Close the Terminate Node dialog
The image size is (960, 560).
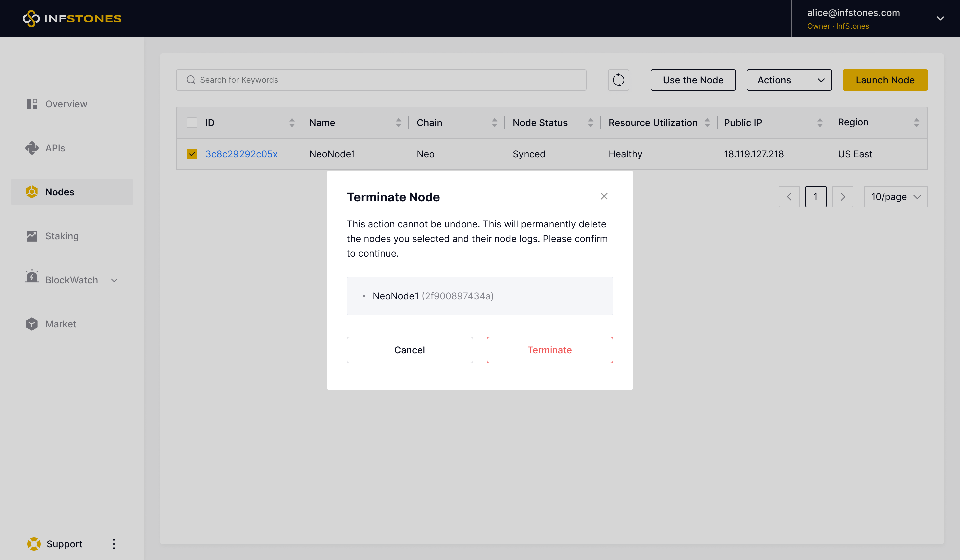pos(604,196)
